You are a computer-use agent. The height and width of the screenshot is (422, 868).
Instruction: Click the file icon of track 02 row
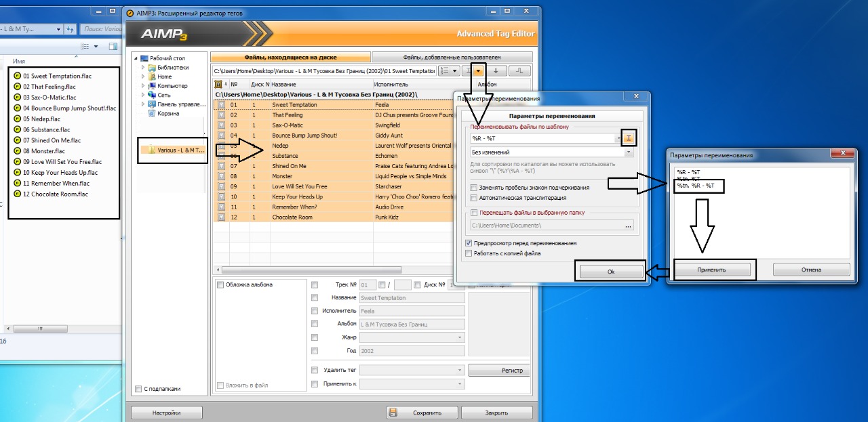tap(221, 115)
